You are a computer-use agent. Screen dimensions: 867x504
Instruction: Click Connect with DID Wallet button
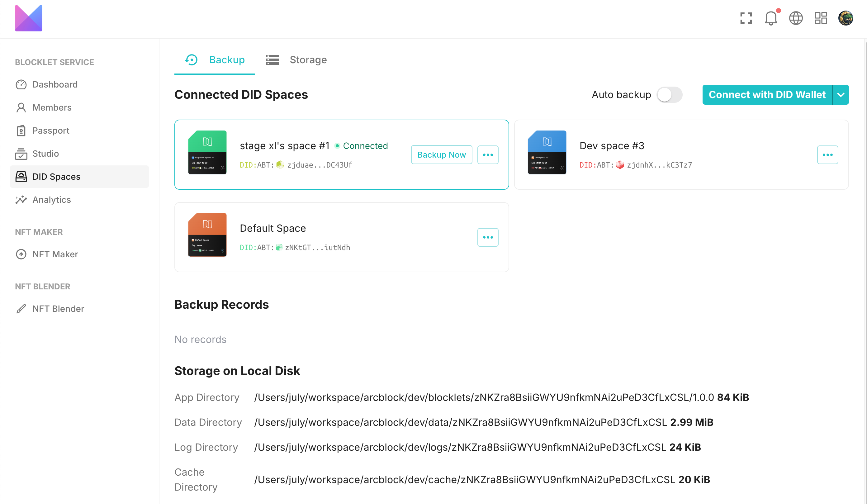[767, 95]
